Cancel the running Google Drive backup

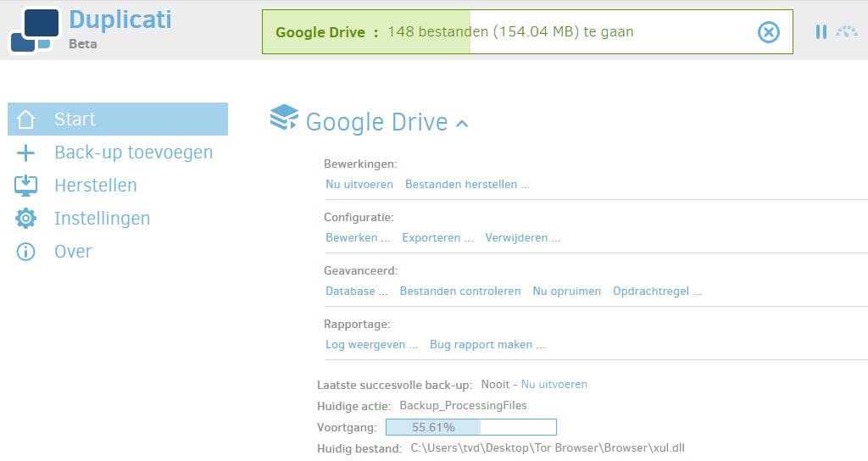coord(768,32)
